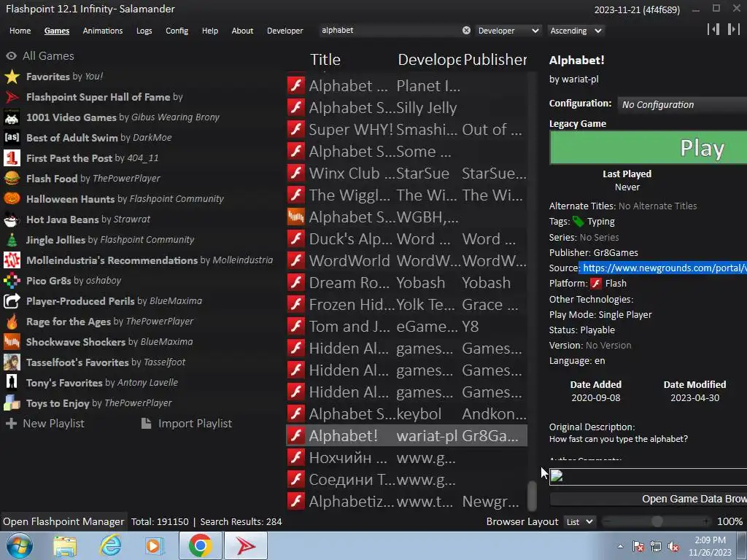This screenshot has height=560, width=747.
Task: Open Tasselfoot's Favorites avatar icon
Action: [12, 362]
